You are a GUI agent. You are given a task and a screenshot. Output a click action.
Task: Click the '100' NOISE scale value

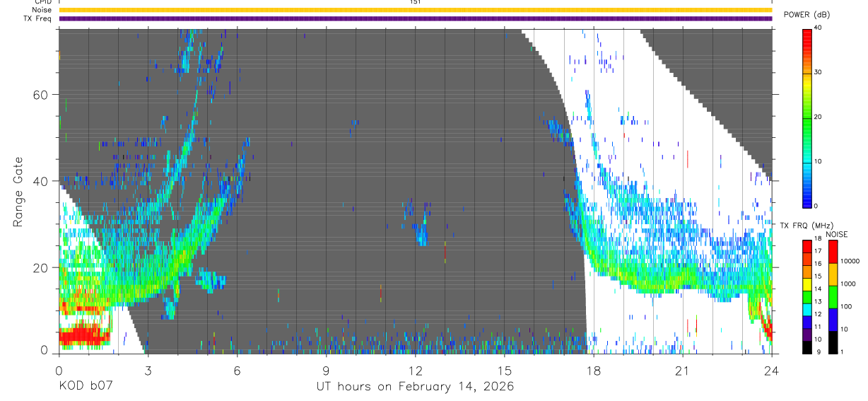click(845, 306)
